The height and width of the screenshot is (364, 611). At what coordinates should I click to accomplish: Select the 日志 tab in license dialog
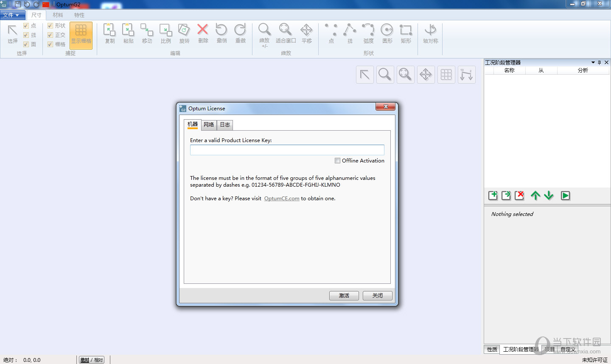click(225, 125)
